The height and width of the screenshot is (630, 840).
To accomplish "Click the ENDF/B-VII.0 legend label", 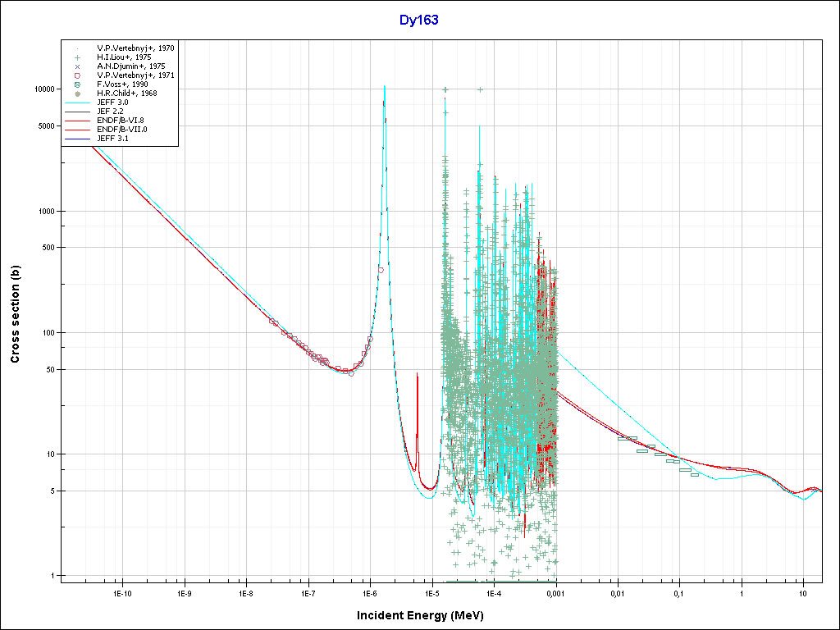I will coord(122,130).
